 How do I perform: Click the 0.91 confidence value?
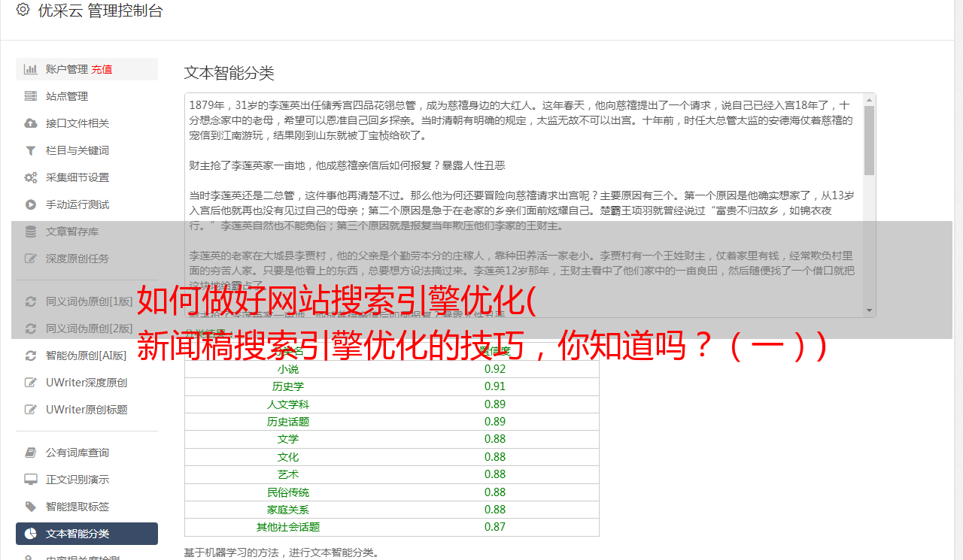click(495, 386)
